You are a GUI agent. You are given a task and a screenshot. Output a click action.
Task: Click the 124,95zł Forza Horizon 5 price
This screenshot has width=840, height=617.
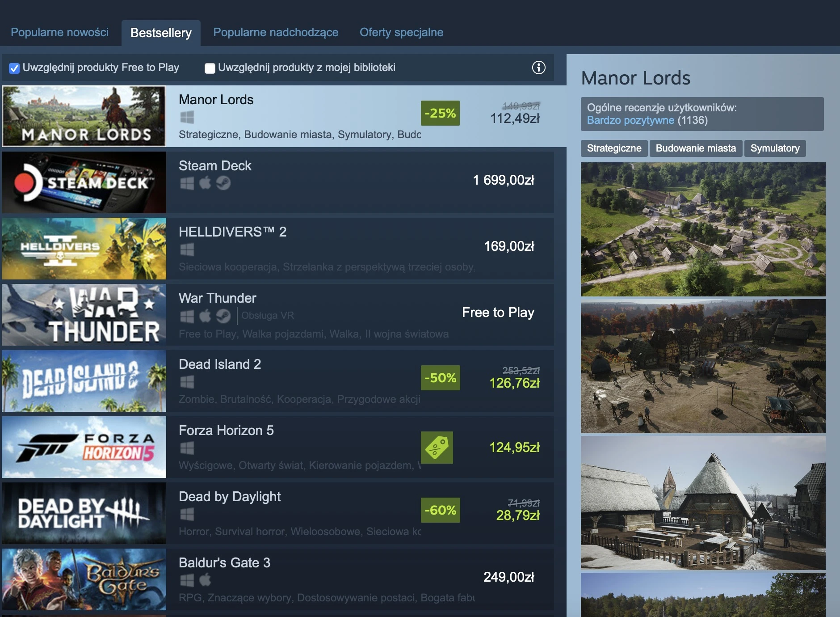[x=515, y=447]
